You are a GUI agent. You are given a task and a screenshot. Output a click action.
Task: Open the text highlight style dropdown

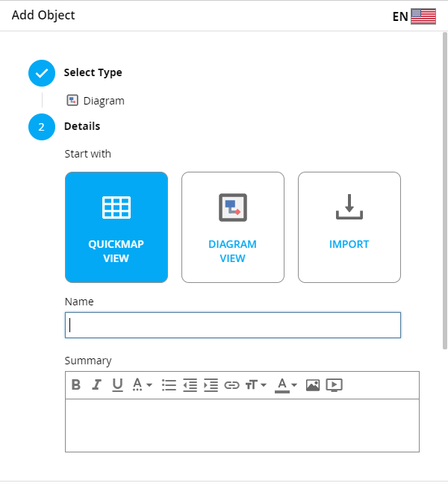point(142,385)
